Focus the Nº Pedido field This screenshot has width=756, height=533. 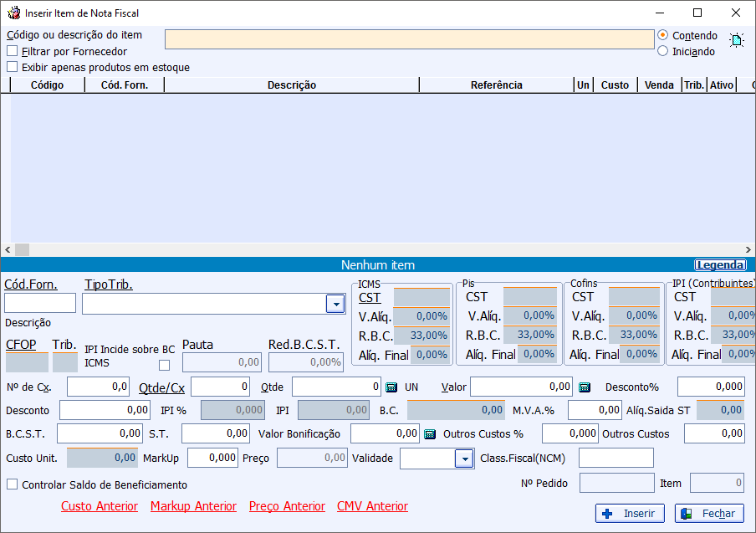(616, 483)
